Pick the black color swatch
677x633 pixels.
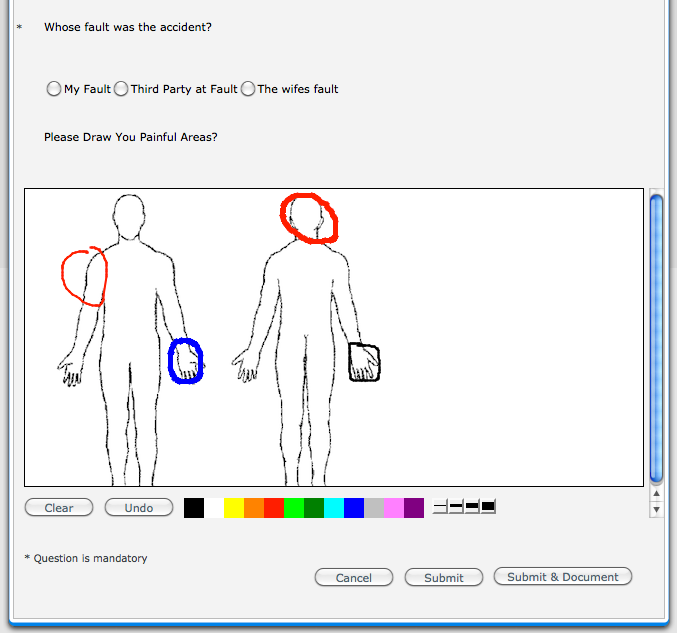pyautogui.click(x=194, y=508)
